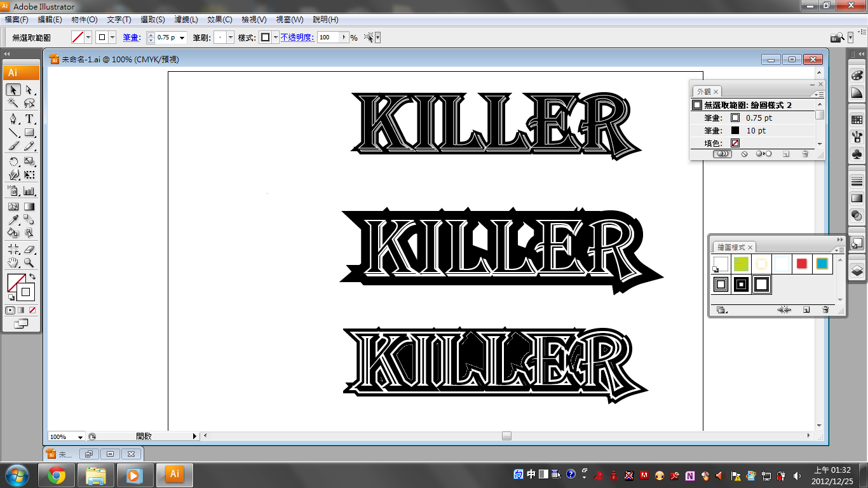This screenshot has width=868, height=488.
Task: Select the Direct Selection tool
Action: pyautogui.click(x=29, y=90)
